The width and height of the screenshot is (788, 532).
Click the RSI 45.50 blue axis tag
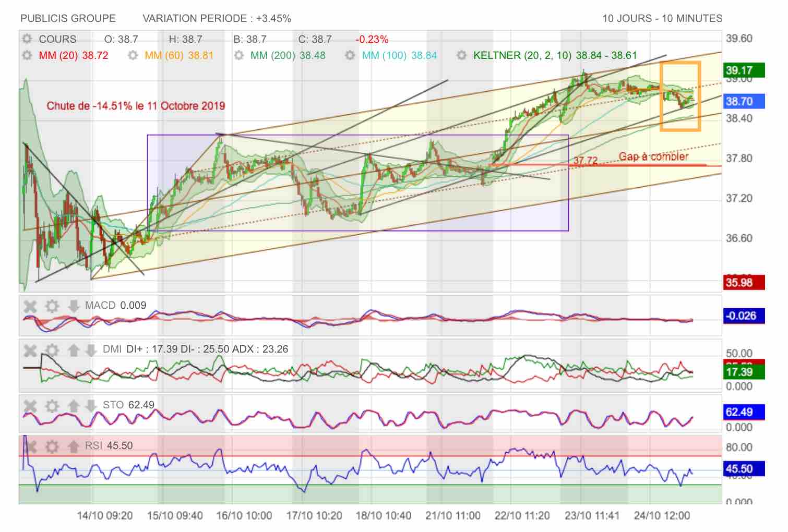[x=744, y=468]
